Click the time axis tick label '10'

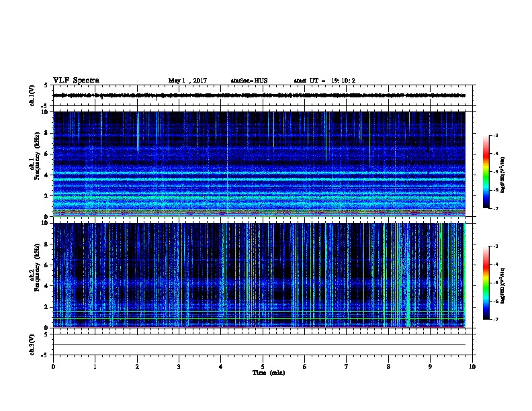pos(472,367)
